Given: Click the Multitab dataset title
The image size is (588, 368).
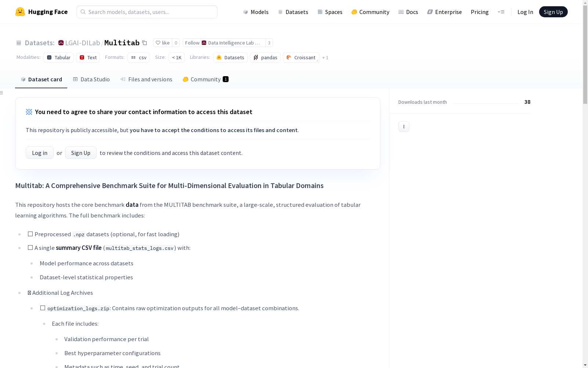Looking at the screenshot, I should tap(122, 43).
